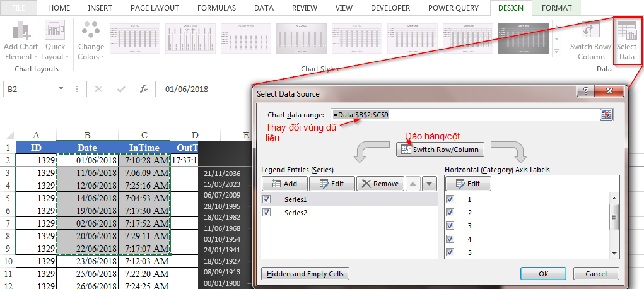Switch to the PAGE LAYOUT tab
The width and height of the screenshot is (644, 289).
coord(155,8)
